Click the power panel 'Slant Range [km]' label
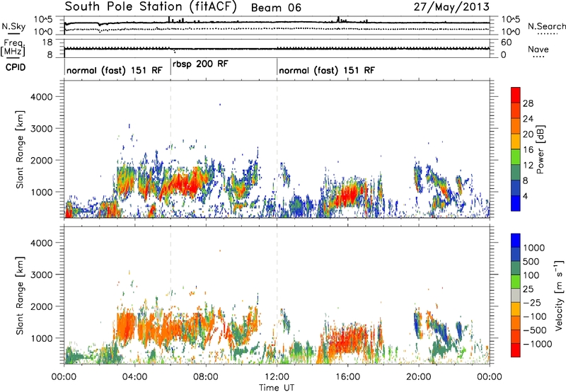The height and width of the screenshot is (392, 566). tap(20, 149)
